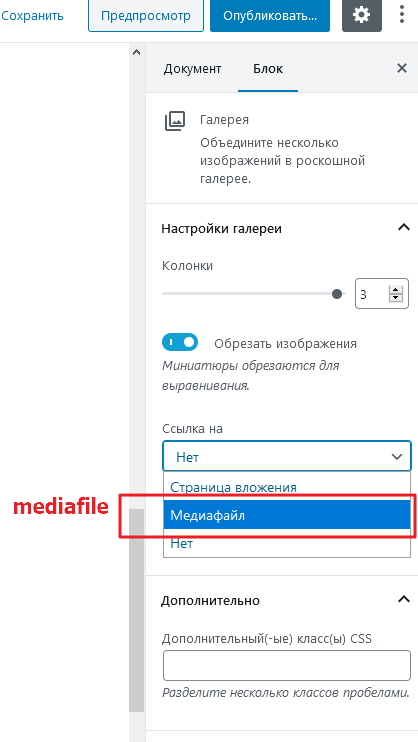Choose Страница вложения option
The image size is (418, 742).
click(287, 487)
